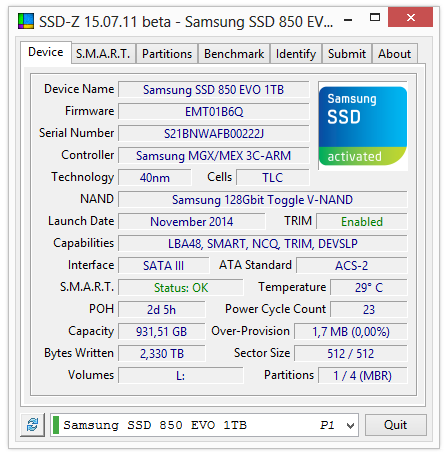This screenshot has height=452, width=445.
Task: Open the Identify tab
Action: [296, 54]
